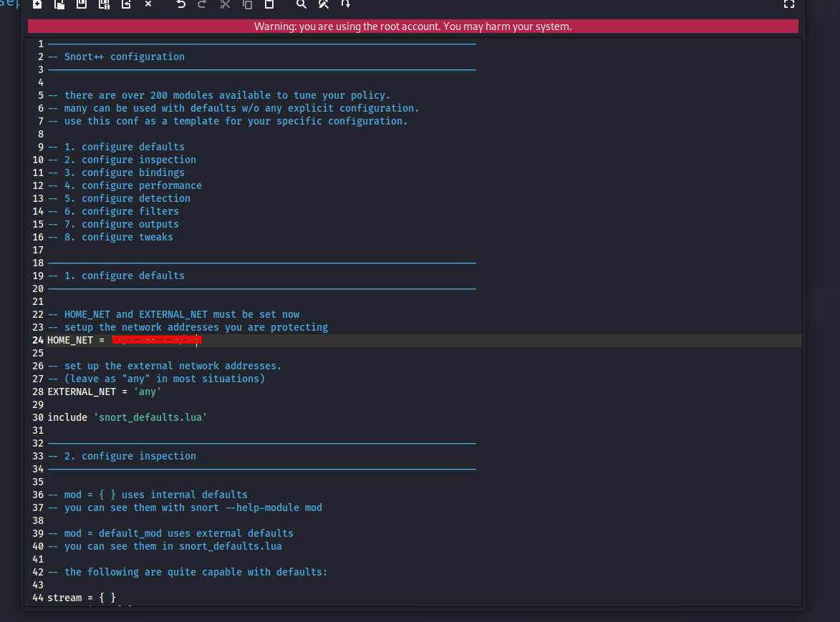Click the Go to line icon
840x622 pixels.
(346, 4)
